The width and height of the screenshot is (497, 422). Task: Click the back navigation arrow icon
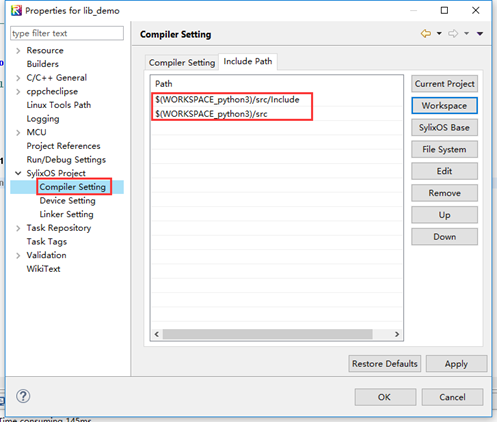click(426, 33)
